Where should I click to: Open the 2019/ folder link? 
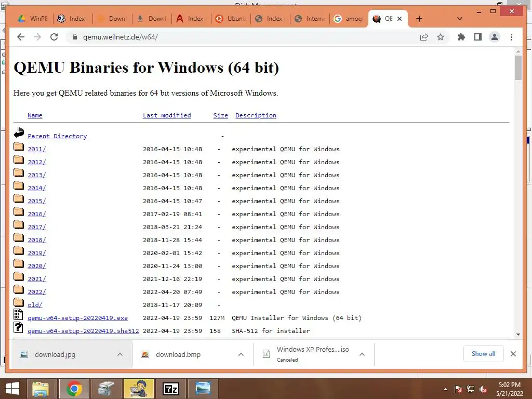click(37, 253)
